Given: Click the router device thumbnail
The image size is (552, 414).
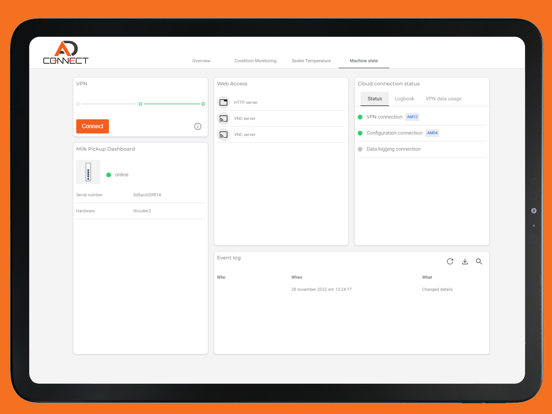Looking at the screenshot, I should tap(88, 172).
